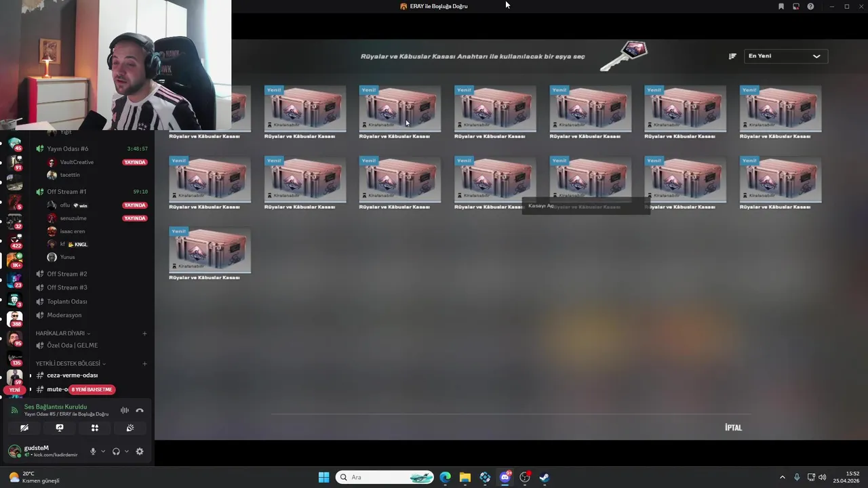868x488 pixels.
Task: Toggle Discord camera on or off
Action: click(24, 428)
